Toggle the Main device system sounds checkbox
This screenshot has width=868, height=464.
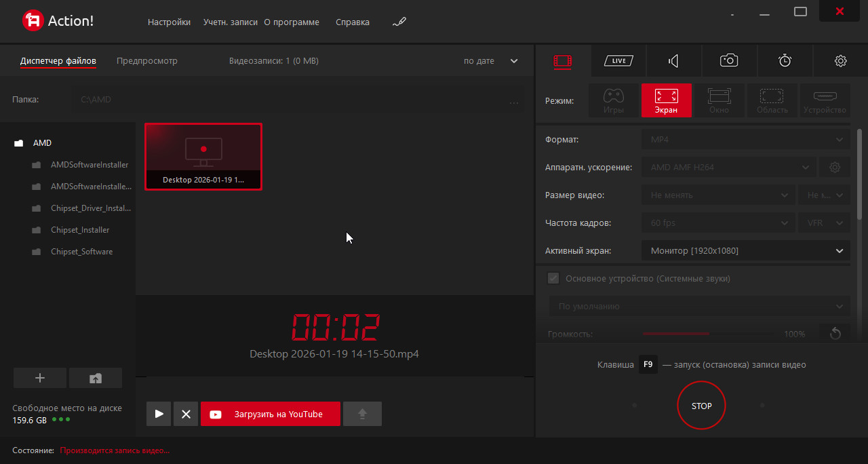pyautogui.click(x=553, y=278)
